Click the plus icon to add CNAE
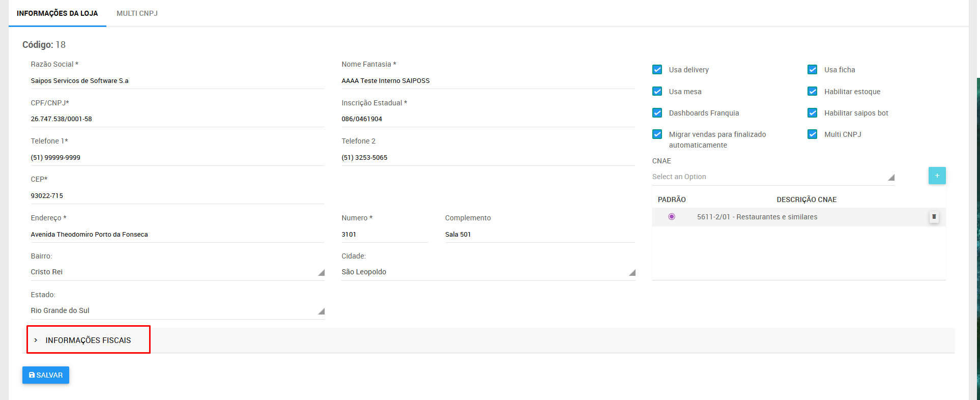Viewport: 980px width, 400px height. pyautogui.click(x=937, y=176)
